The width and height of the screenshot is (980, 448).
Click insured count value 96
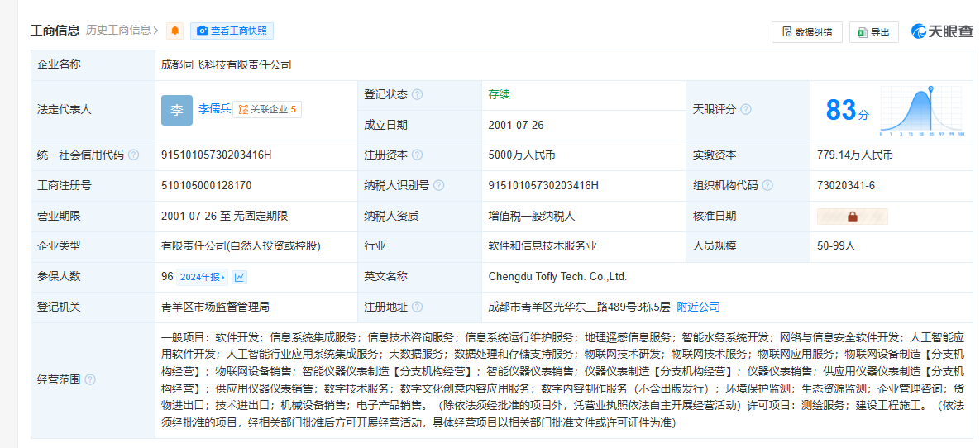click(167, 277)
